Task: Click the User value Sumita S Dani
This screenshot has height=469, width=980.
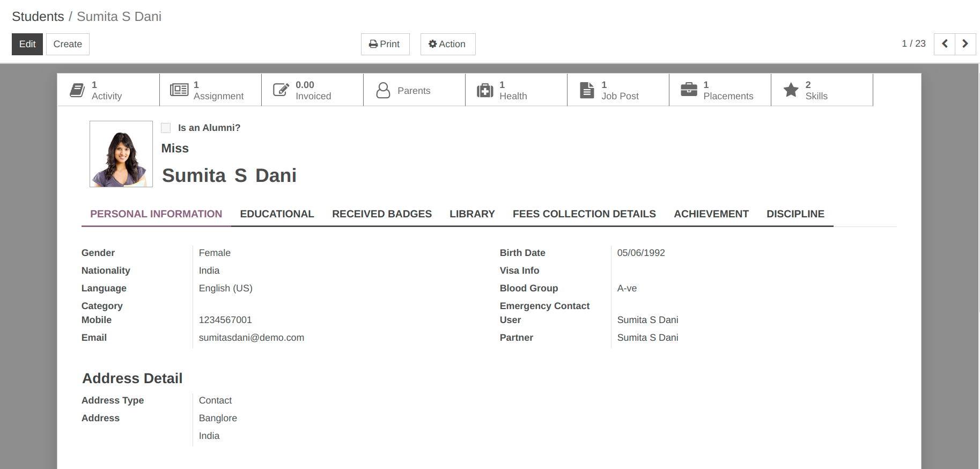Action: tap(647, 320)
